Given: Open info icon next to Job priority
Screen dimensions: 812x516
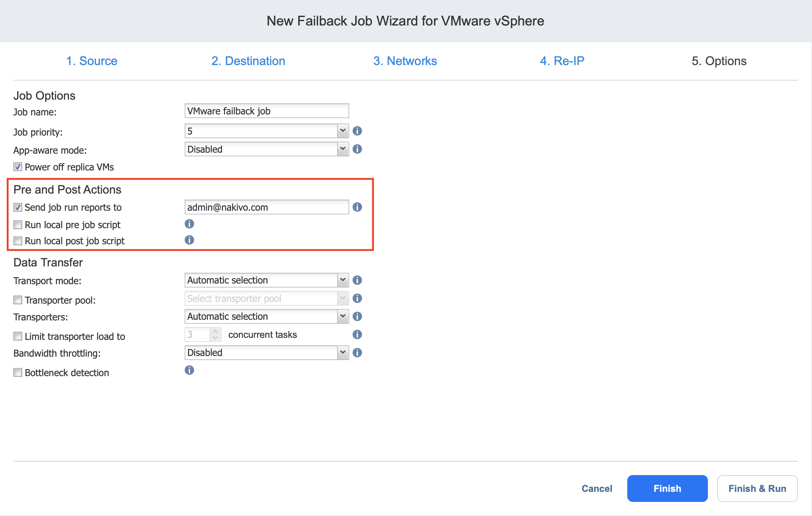Looking at the screenshot, I should coord(357,131).
